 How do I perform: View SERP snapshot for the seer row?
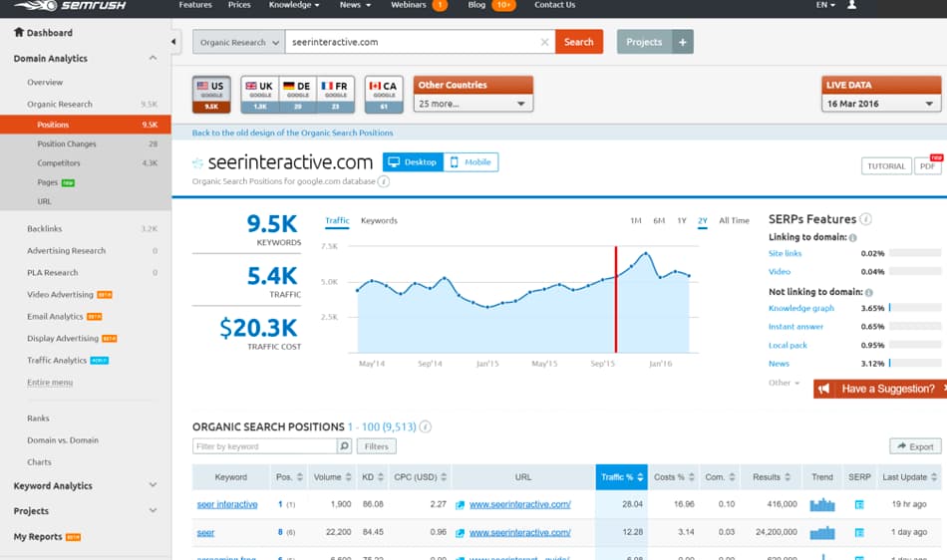859,533
